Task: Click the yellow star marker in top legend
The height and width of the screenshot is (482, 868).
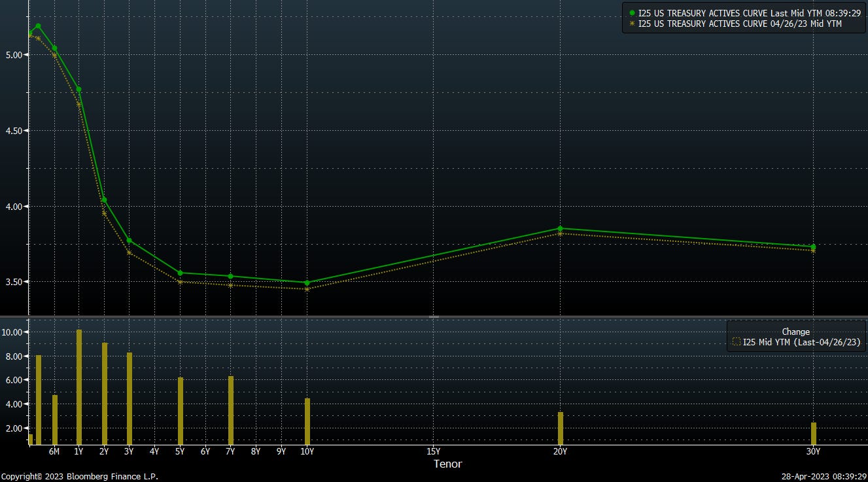Action: [632, 24]
